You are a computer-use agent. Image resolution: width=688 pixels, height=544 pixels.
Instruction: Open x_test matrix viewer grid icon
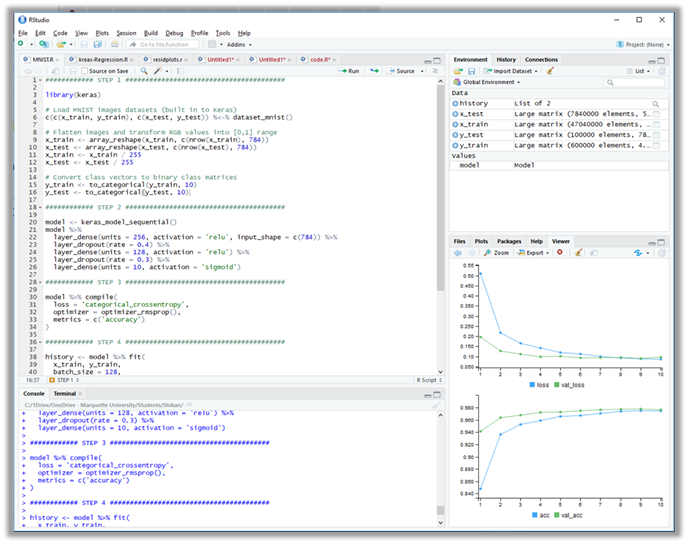click(x=656, y=115)
